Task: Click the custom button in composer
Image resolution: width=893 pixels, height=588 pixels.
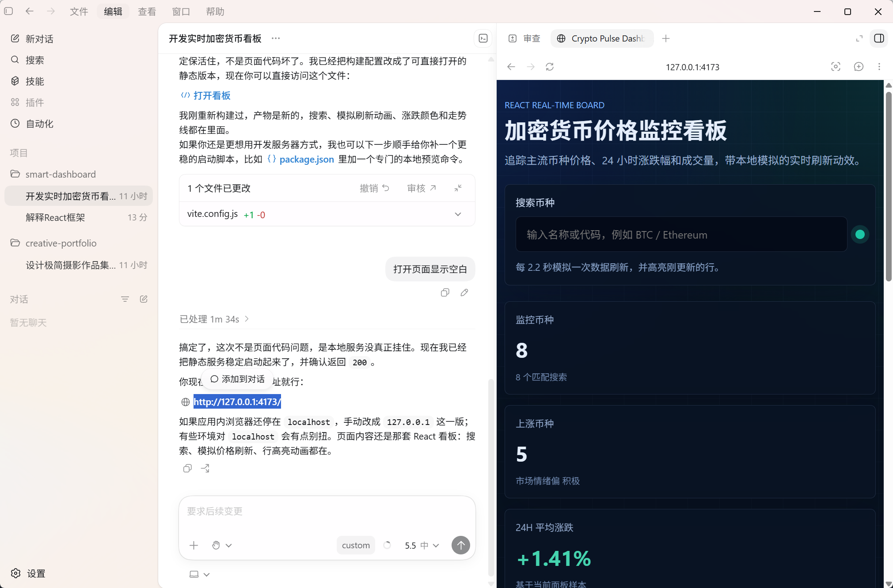Action: pyautogui.click(x=356, y=545)
